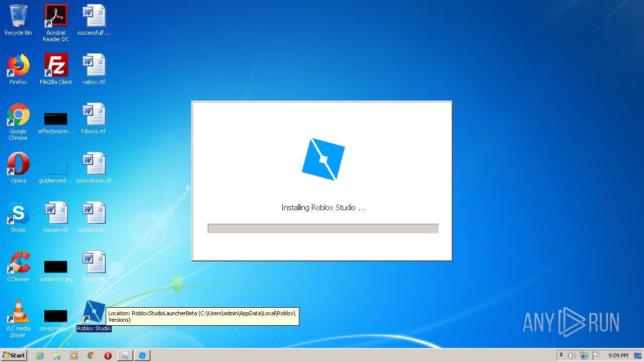
Task: Select the boxmi.rtf document icon
Action: (94, 266)
